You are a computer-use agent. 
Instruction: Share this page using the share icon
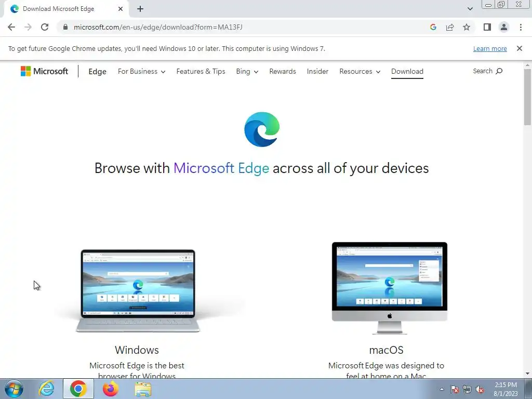(450, 27)
